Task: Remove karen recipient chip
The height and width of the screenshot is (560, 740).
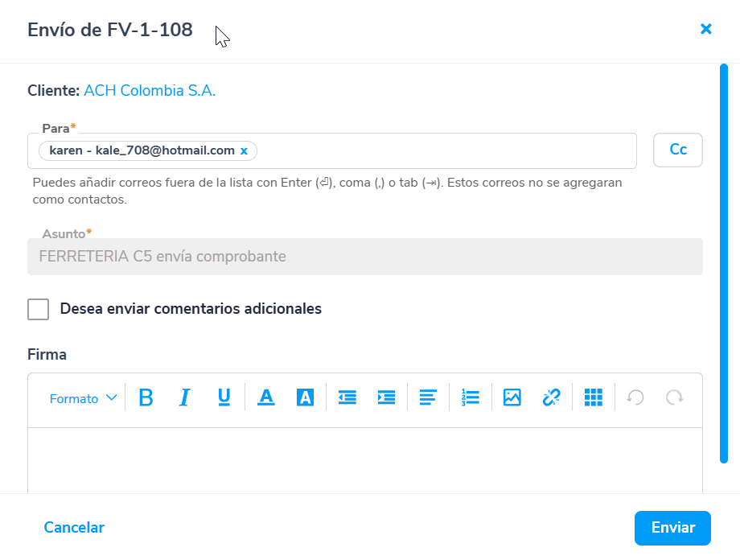Action: point(244,151)
